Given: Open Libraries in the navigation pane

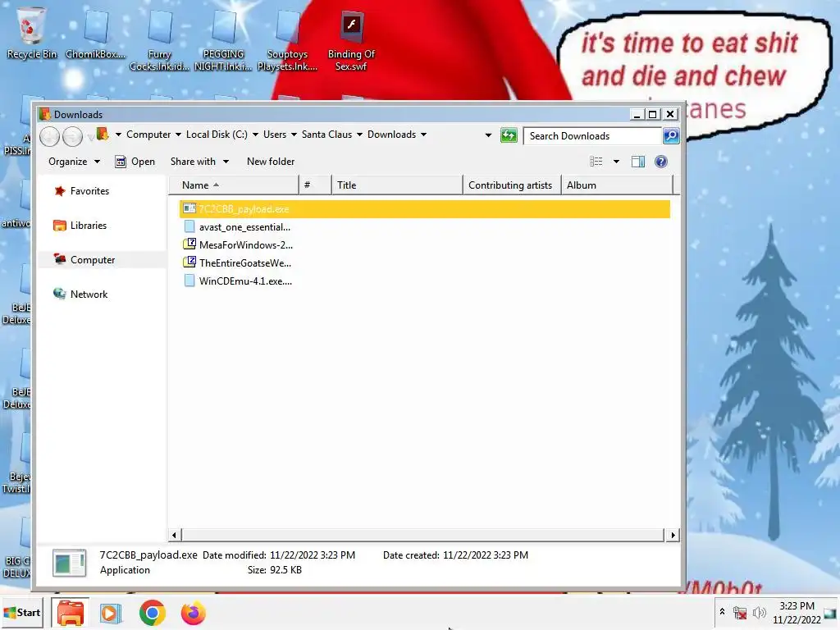Looking at the screenshot, I should click(80, 226).
